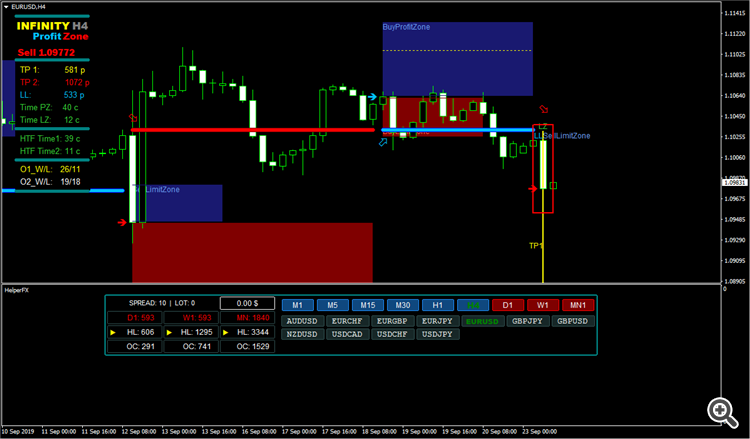Screen dimensions: 750x439
Task: Load the GBPUSD pair
Action: (x=573, y=321)
